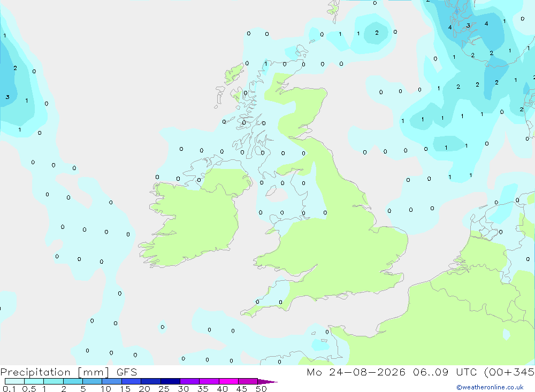
Task: Click the "06..09 UTC" time text
Action: 445,372
